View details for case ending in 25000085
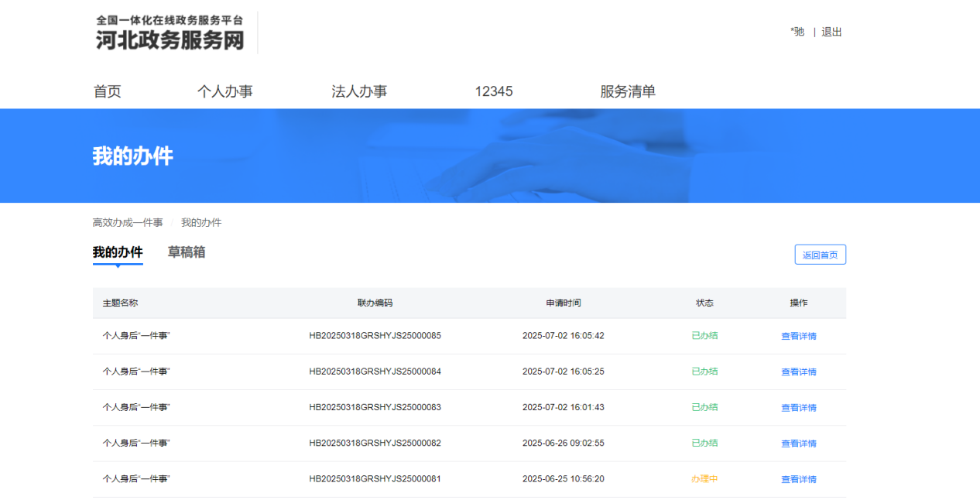Screen dimensions: 980x500 point(798,336)
